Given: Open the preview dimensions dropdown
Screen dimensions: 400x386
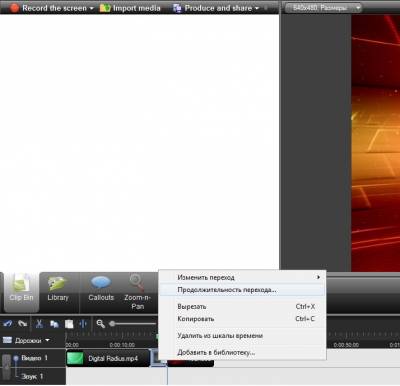Looking at the screenshot, I should 323,8.
